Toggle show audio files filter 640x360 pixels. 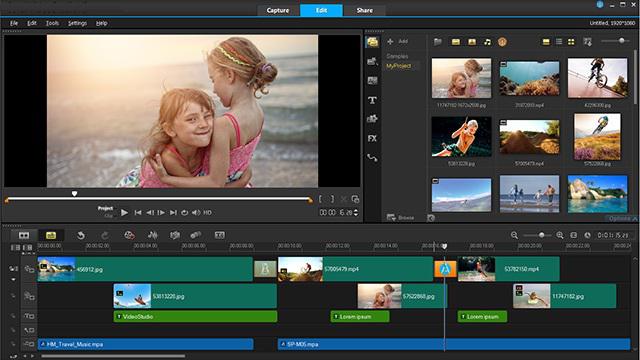tap(487, 42)
